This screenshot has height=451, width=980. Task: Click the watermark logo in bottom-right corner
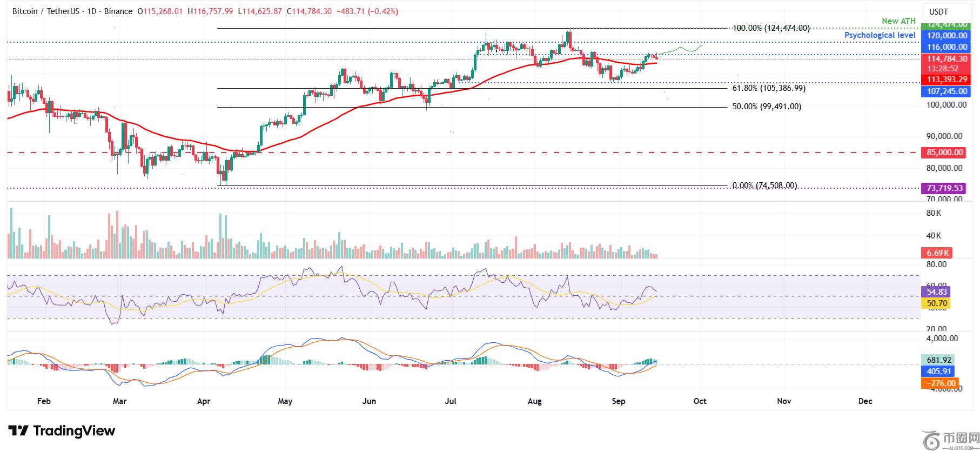[950, 440]
